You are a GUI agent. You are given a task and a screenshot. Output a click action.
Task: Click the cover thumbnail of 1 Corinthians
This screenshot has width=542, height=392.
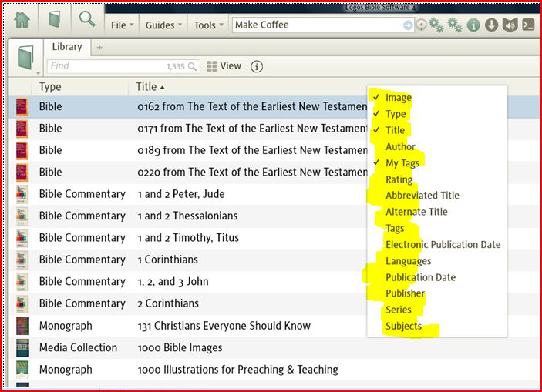pyautogui.click(x=22, y=260)
